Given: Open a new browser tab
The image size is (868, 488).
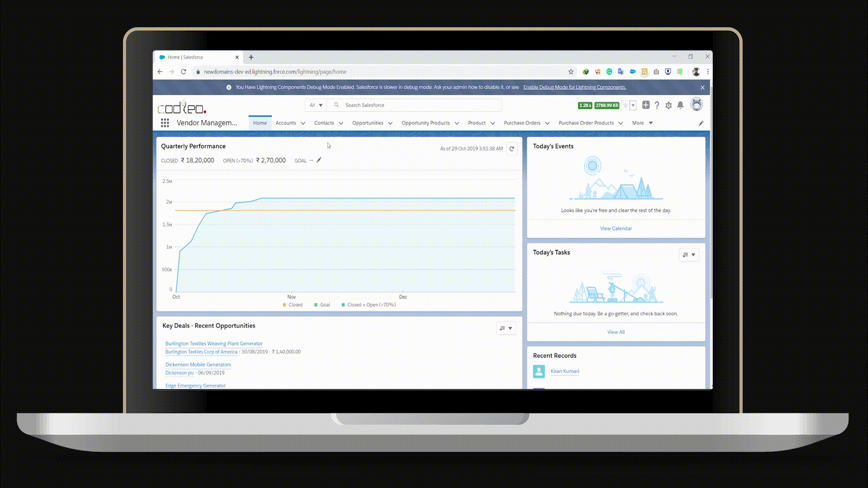Looking at the screenshot, I should (x=251, y=57).
